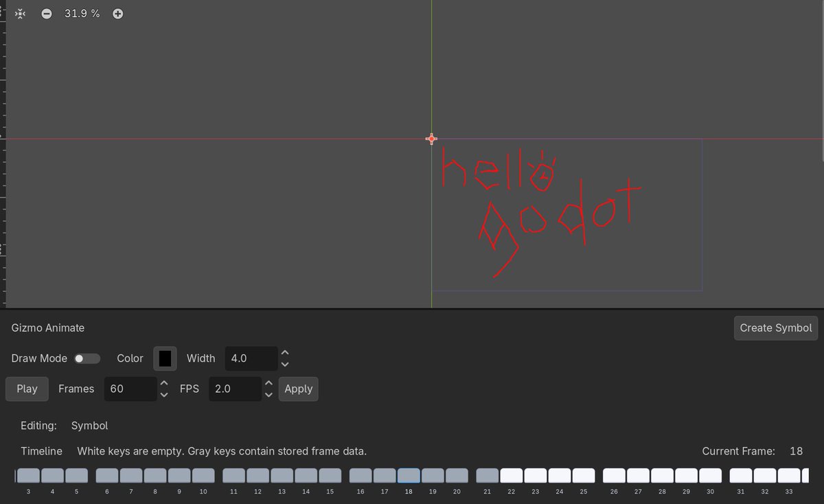Select timeline key for frame 3
Image resolution: width=824 pixels, height=504 pixels.
pyautogui.click(x=28, y=475)
